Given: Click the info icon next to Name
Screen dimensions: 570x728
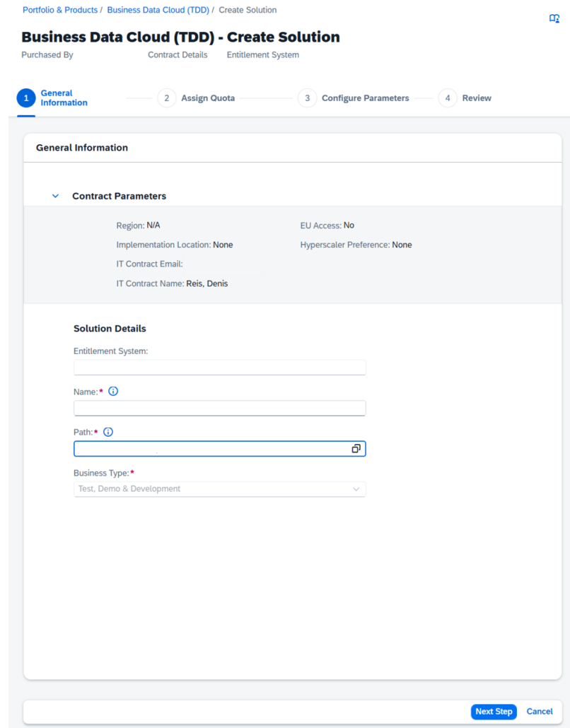Looking at the screenshot, I should [113, 392].
